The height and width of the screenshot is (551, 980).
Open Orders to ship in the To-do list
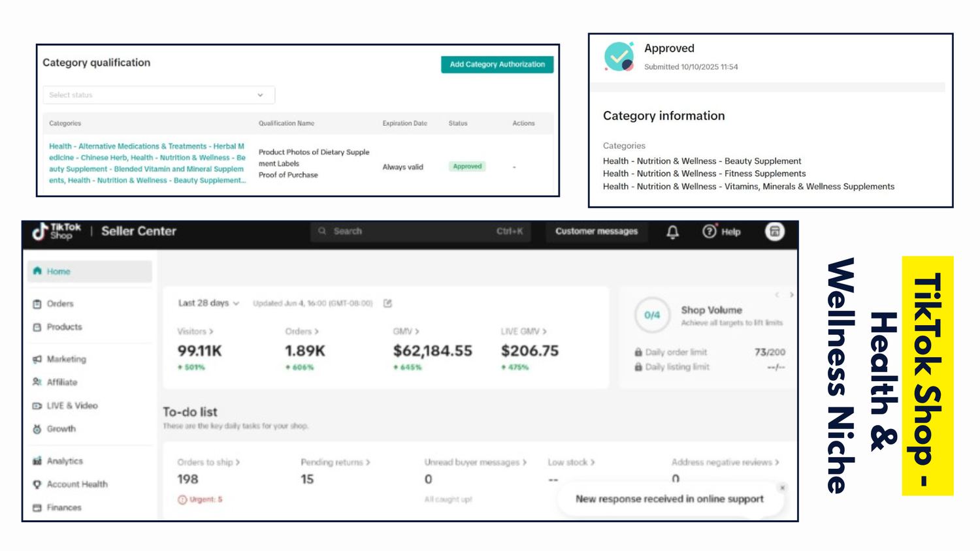click(x=208, y=462)
